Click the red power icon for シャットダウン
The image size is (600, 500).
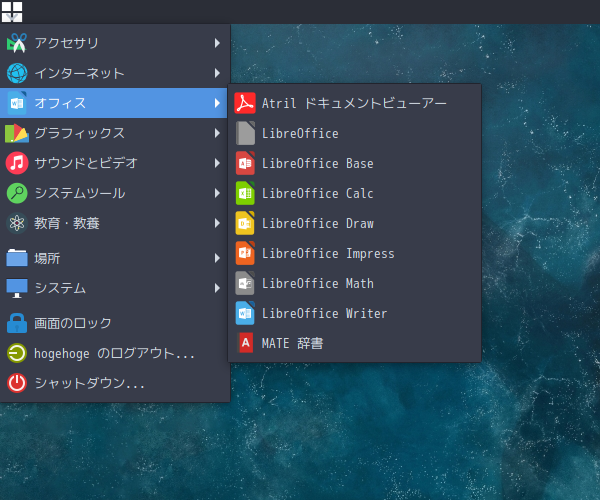click(x=17, y=383)
